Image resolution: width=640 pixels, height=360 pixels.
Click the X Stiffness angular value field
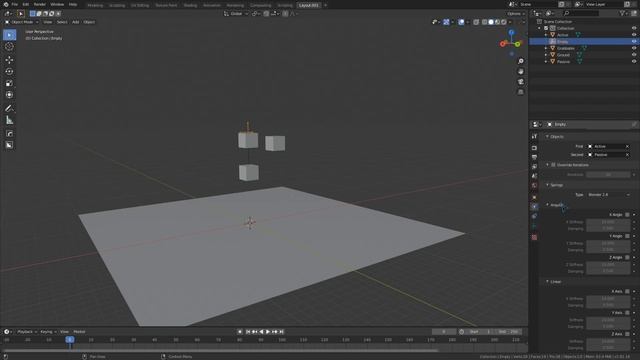[608, 222]
